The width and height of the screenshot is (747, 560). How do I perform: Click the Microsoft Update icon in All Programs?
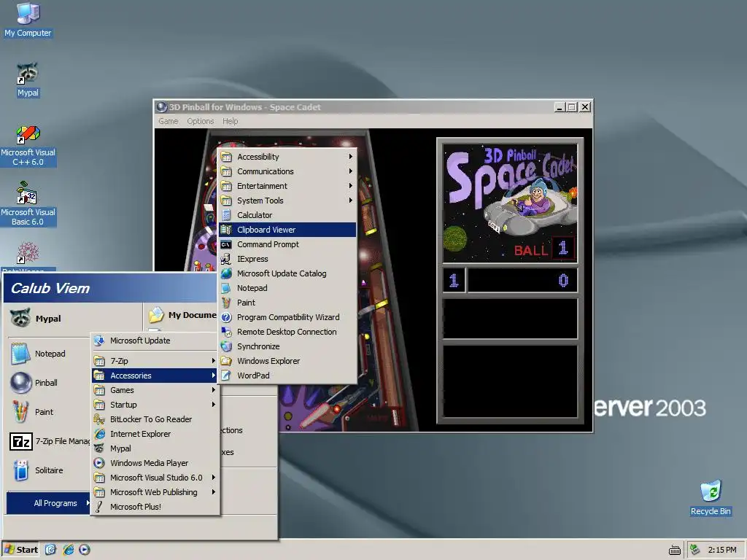click(99, 341)
